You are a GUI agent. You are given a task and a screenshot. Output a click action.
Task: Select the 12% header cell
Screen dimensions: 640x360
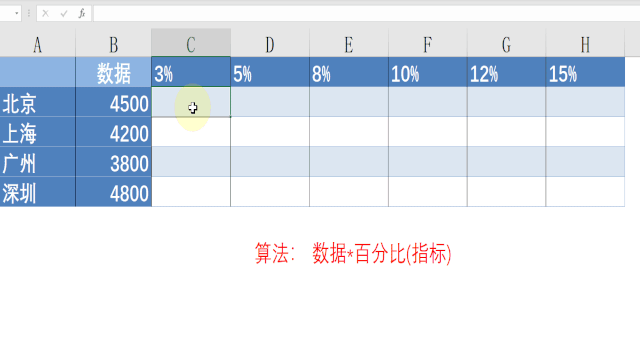click(507, 72)
